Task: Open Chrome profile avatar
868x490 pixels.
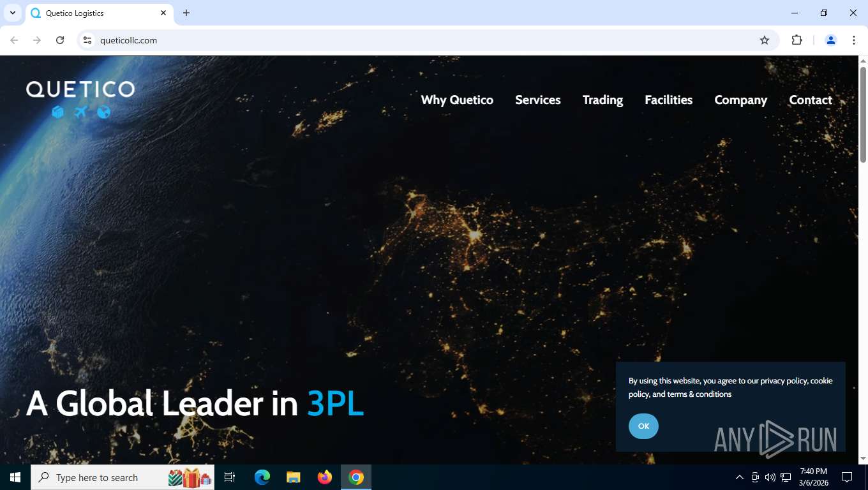Action: (831, 40)
